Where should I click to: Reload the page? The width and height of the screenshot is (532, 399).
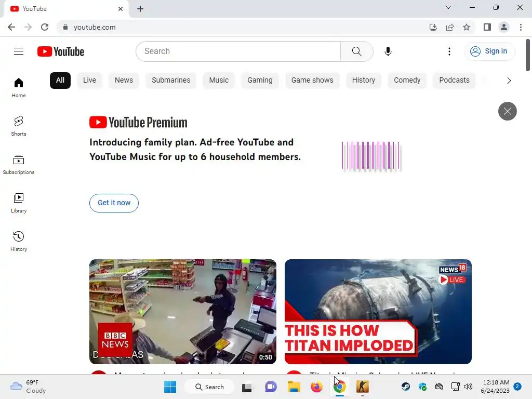click(45, 27)
